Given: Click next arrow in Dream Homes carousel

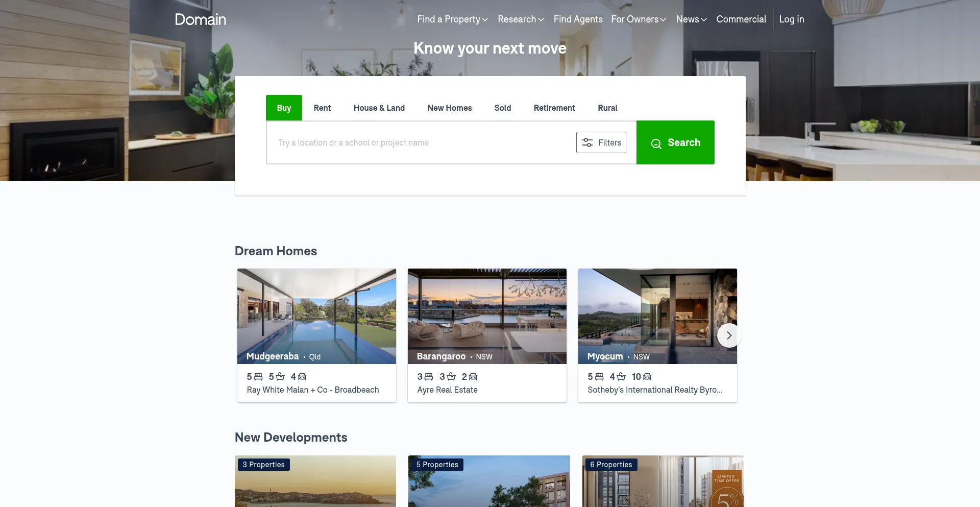Looking at the screenshot, I should (x=729, y=335).
